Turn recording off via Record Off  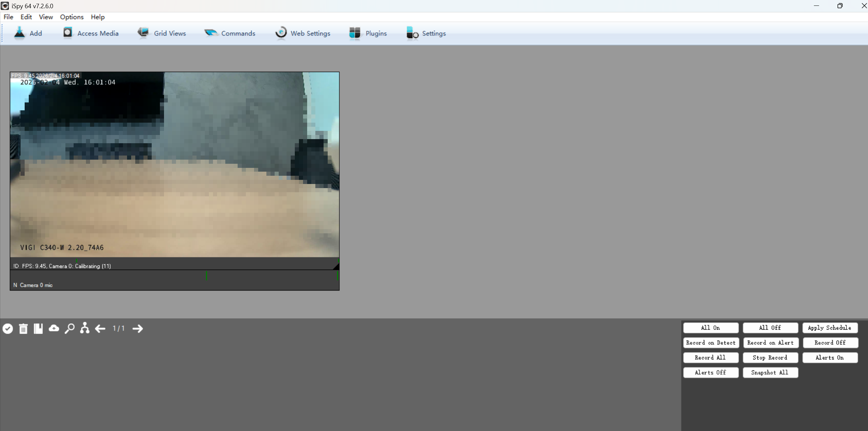[830, 342]
